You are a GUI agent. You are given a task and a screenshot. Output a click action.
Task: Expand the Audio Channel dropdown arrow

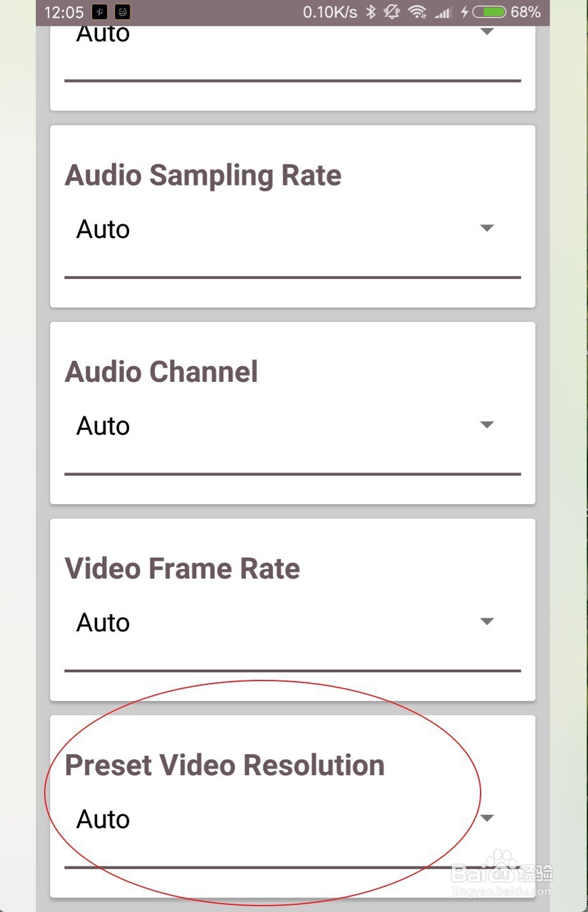487,425
